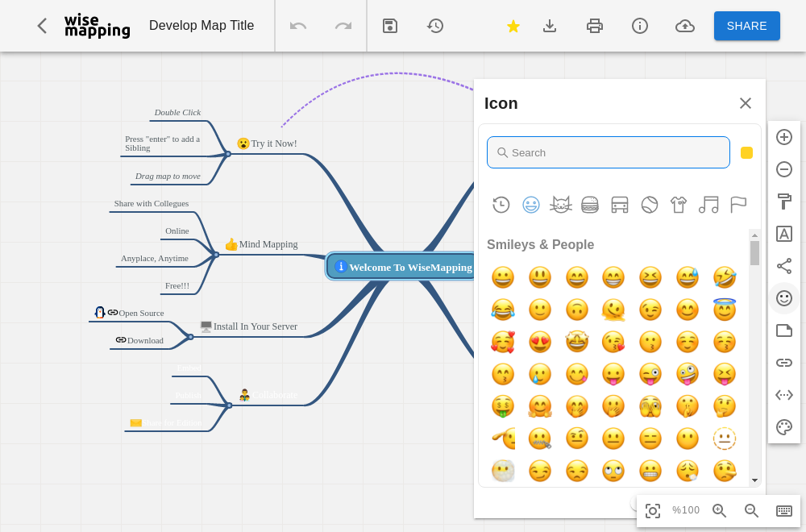Screen dimensions: 806x532
Task: Switch to Travel bus category
Action: (620, 205)
